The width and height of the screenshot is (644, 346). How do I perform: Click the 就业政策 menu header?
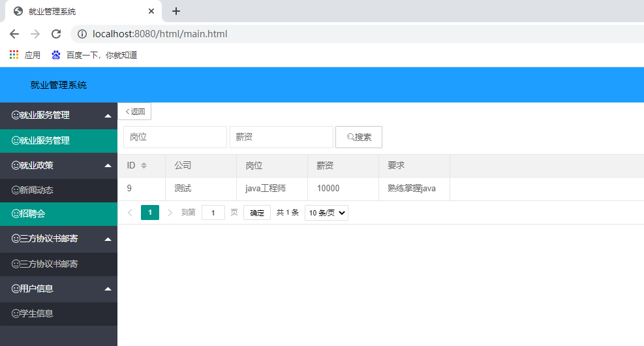coord(59,166)
